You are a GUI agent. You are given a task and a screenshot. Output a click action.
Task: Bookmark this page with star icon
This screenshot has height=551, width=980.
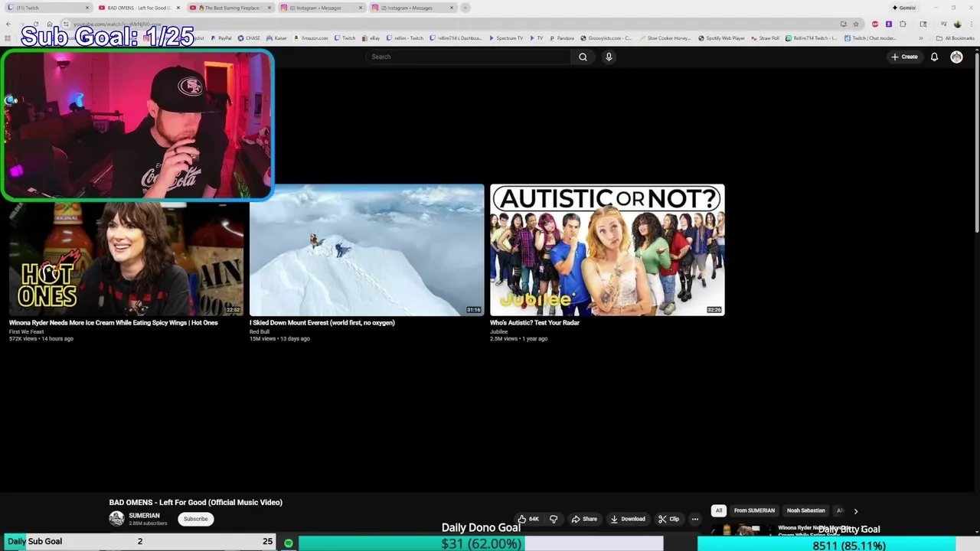point(856,24)
